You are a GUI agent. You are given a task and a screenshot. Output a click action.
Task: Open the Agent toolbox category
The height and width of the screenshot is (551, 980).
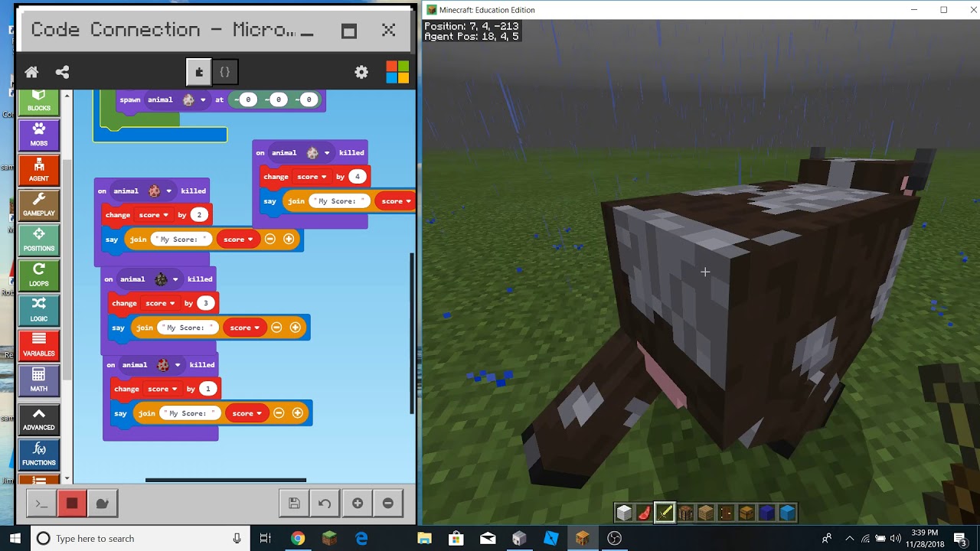click(39, 170)
